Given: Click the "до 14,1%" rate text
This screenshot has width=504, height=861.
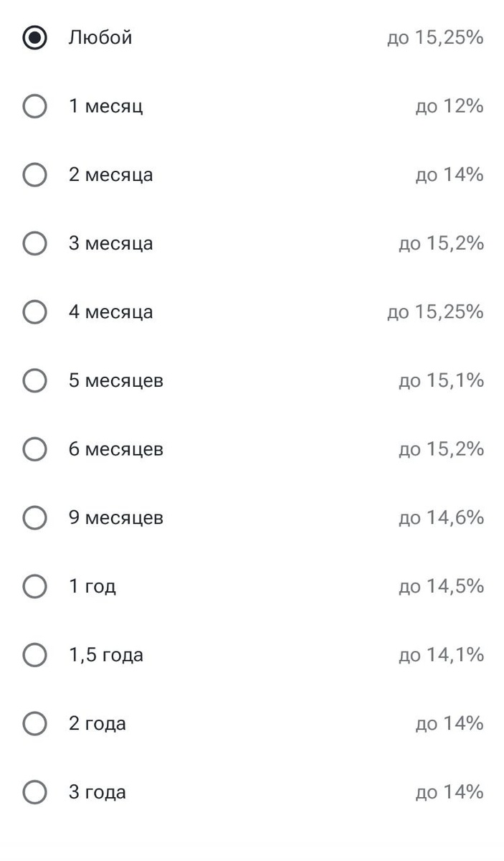Looking at the screenshot, I should click(x=441, y=655).
